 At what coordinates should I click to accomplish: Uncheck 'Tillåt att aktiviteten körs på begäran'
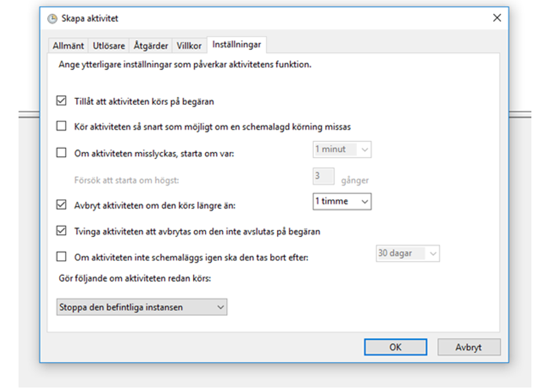coord(61,101)
